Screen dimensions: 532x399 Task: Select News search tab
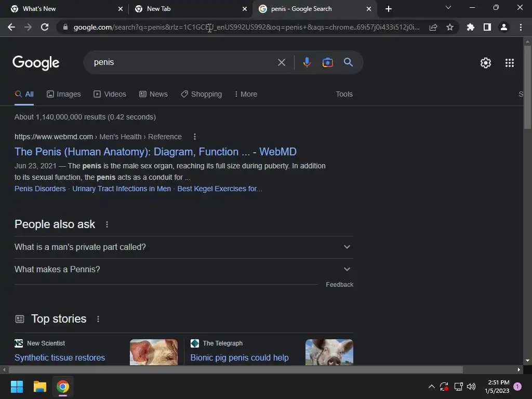tap(153, 94)
